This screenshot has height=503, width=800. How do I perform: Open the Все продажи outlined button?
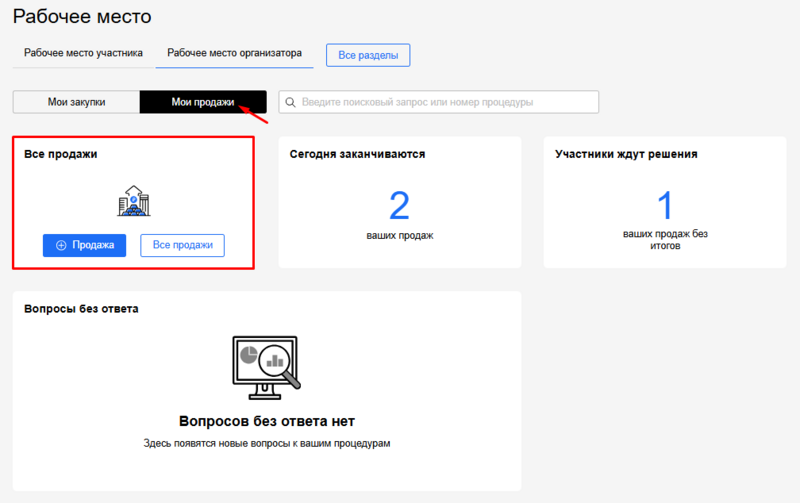coord(183,245)
